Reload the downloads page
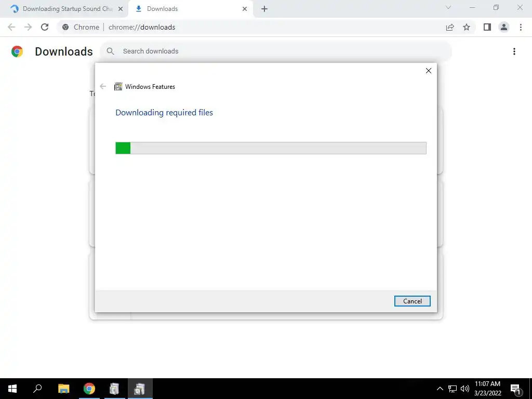Image resolution: width=532 pixels, height=399 pixels. tap(45, 27)
